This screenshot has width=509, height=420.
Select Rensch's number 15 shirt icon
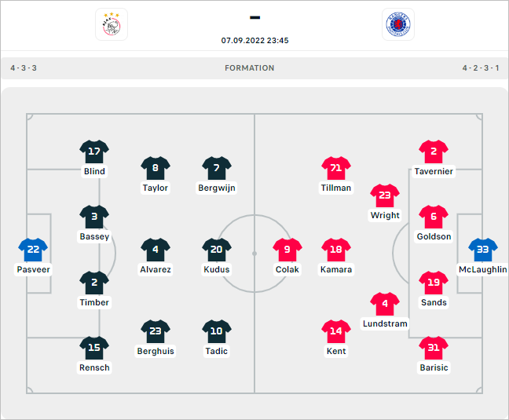coord(94,348)
